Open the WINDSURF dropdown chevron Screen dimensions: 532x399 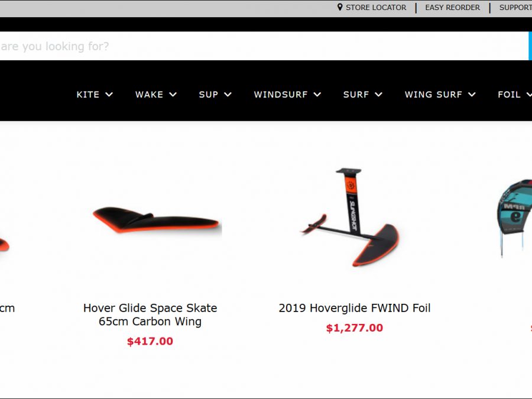click(x=317, y=95)
